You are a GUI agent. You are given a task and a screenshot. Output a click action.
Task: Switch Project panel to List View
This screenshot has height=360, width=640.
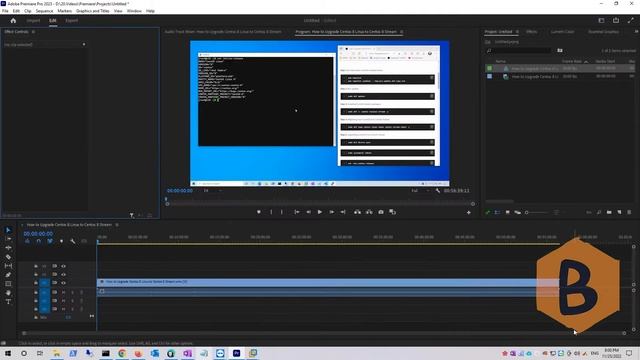coord(497,212)
